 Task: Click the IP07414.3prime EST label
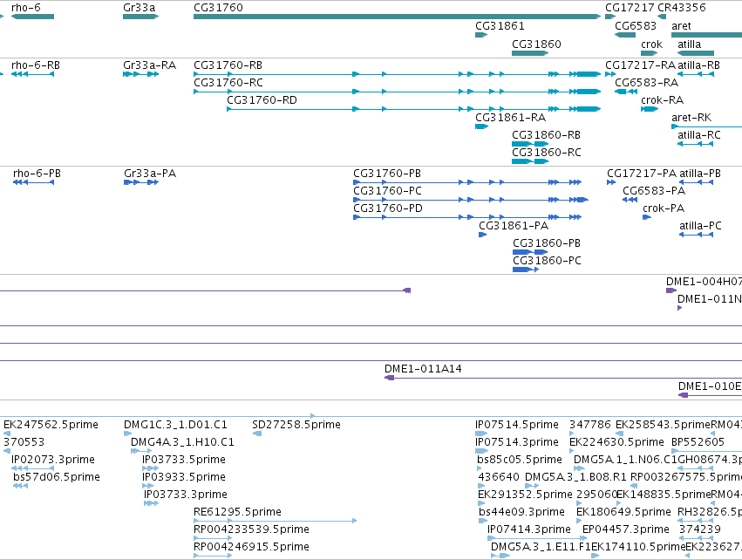click(529, 530)
